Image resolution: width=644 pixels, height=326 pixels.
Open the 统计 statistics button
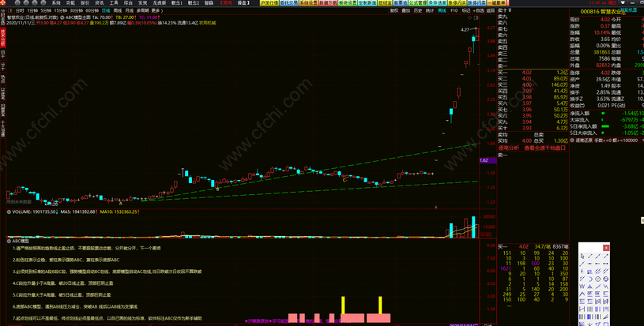tap(430, 11)
